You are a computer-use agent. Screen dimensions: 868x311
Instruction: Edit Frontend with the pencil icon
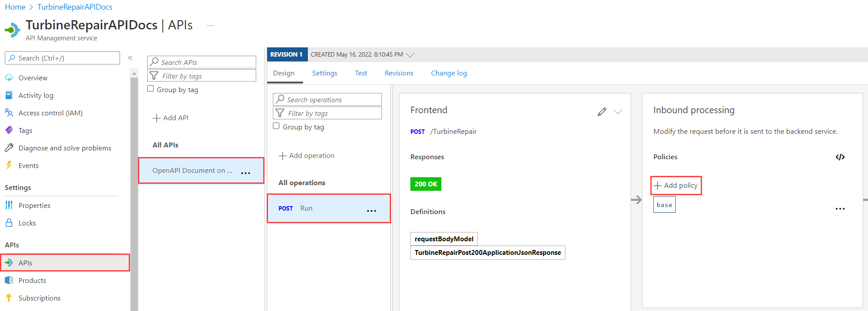point(602,112)
